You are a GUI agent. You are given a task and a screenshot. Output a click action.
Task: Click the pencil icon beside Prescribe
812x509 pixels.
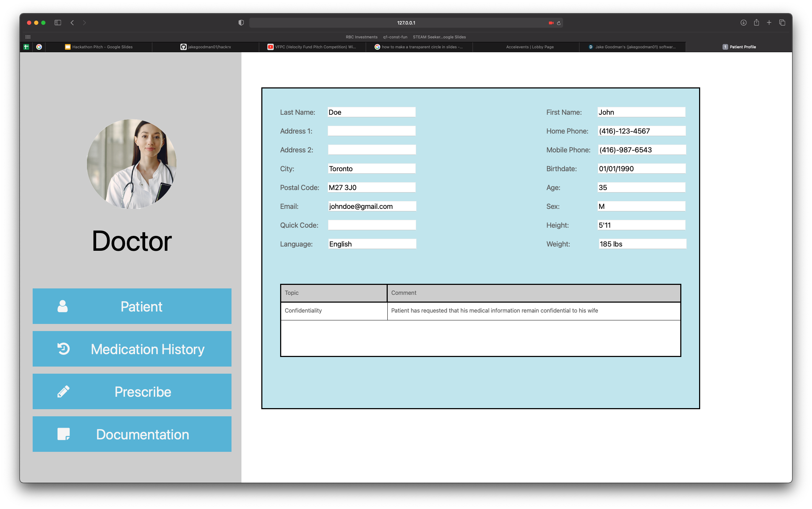pyautogui.click(x=64, y=391)
